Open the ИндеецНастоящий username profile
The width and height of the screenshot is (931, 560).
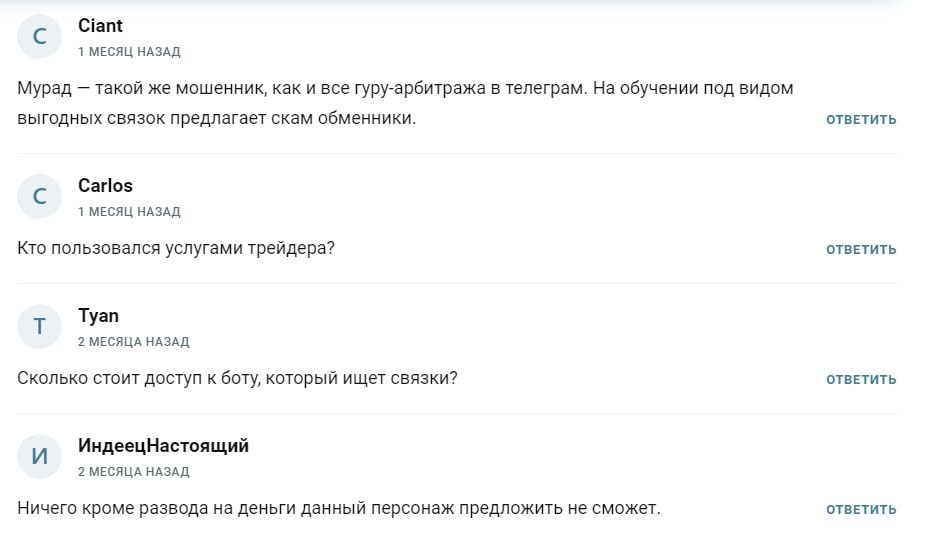163,445
